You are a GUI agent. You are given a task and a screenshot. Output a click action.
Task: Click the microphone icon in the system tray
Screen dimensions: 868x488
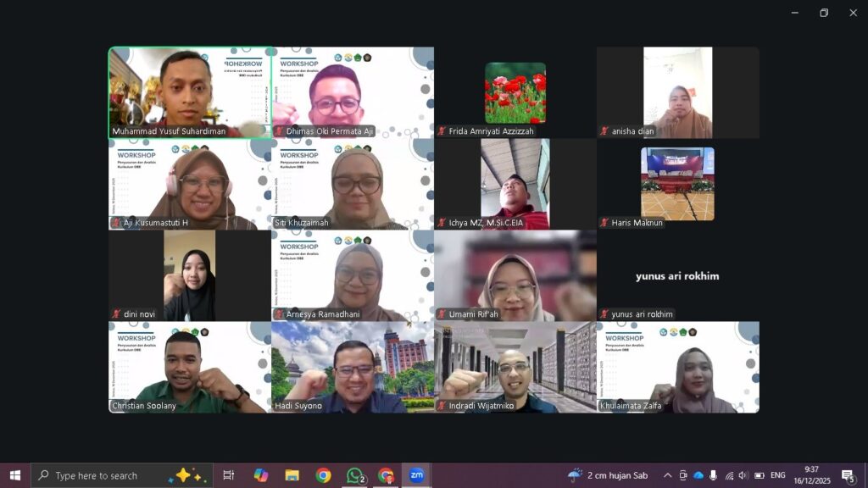[x=713, y=475]
